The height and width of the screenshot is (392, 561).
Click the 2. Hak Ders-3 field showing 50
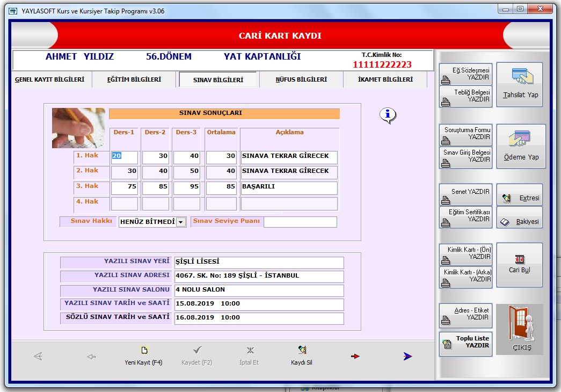187,171
